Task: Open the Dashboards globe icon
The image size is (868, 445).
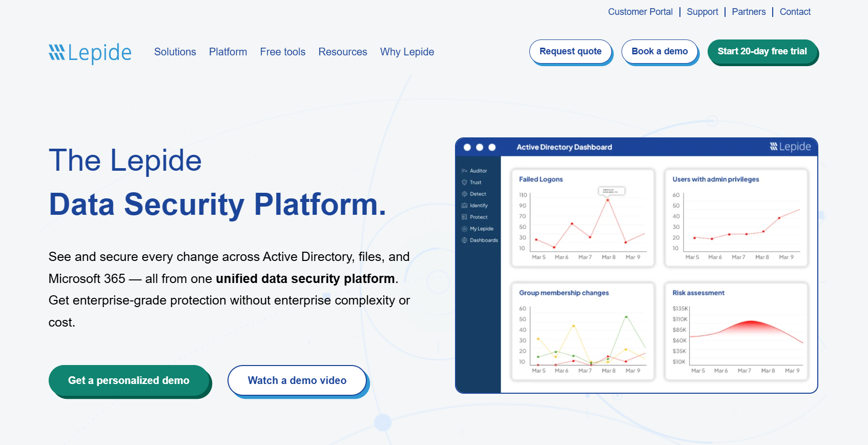Action: [464, 240]
